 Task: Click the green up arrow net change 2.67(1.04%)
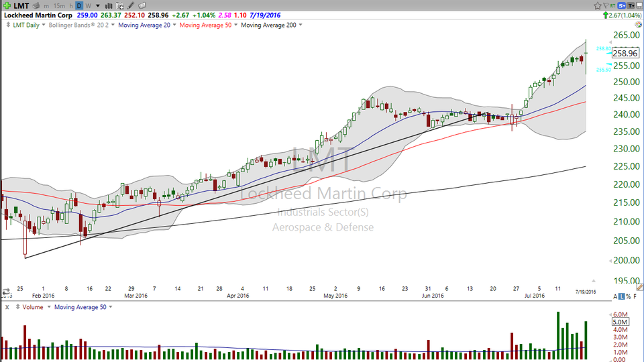(622, 15)
